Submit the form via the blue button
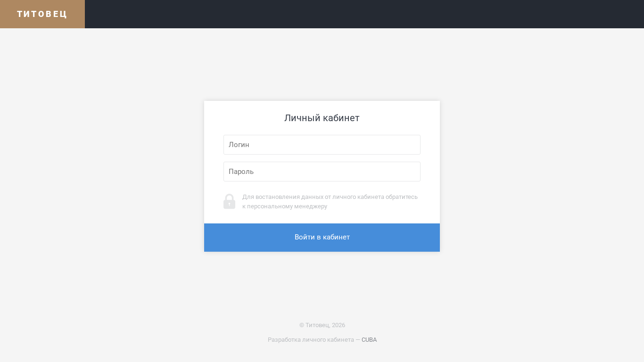The width and height of the screenshot is (644, 362). pos(322,238)
